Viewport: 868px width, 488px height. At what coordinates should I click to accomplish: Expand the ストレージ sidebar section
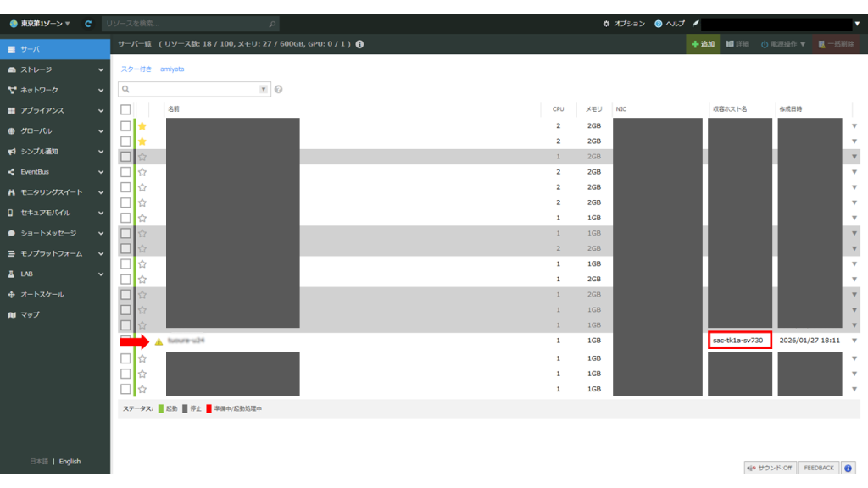coord(55,69)
